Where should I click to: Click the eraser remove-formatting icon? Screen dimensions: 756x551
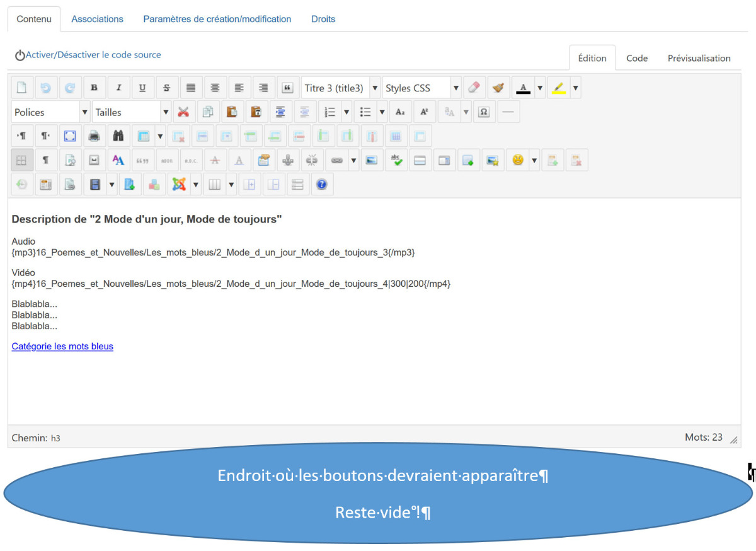pyautogui.click(x=474, y=88)
